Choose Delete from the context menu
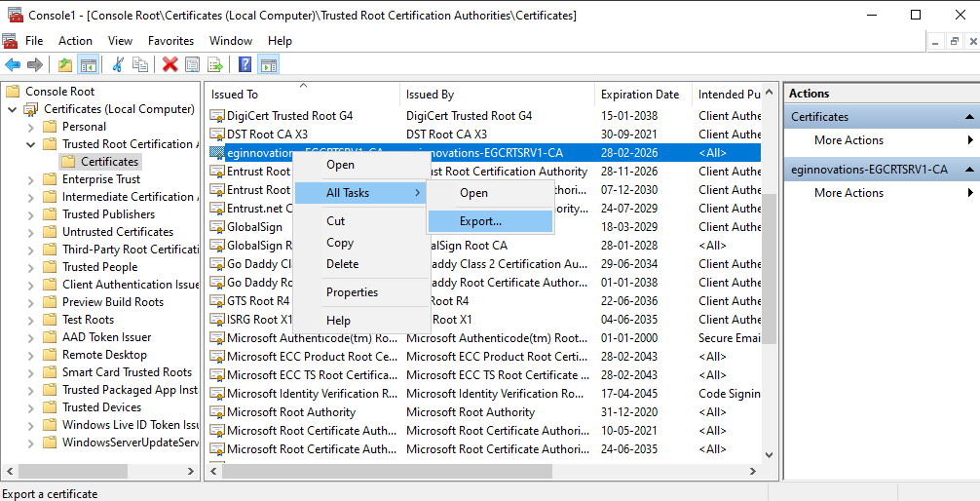This screenshot has height=501, width=980. pyautogui.click(x=360, y=264)
